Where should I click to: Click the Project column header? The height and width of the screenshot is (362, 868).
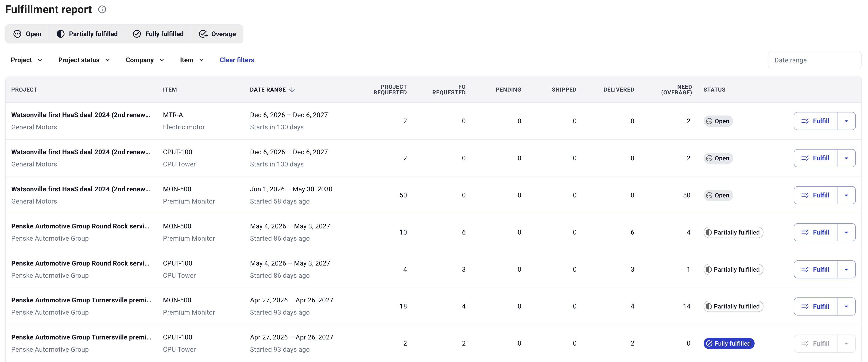coord(24,90)
